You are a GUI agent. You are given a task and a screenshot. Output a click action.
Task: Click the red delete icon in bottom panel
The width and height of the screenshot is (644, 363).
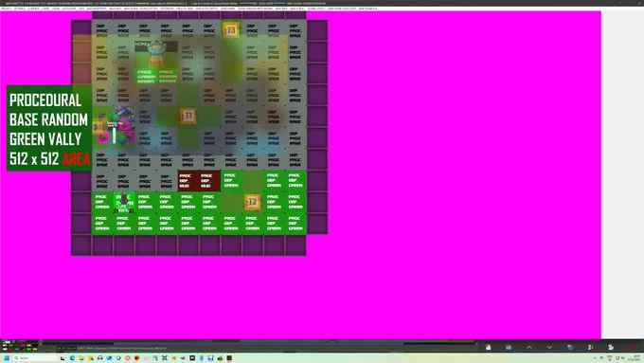pyautogui.click(x=632, y=348)
